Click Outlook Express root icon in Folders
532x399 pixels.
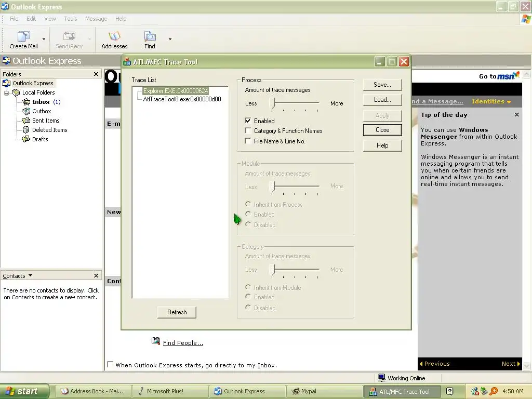click(x=6, y=83)
